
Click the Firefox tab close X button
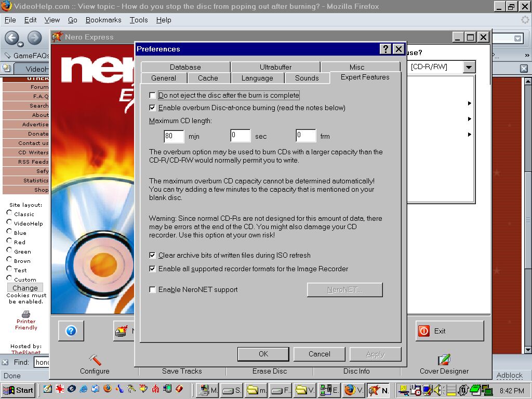pyautogui.click(x=524, y=69)
